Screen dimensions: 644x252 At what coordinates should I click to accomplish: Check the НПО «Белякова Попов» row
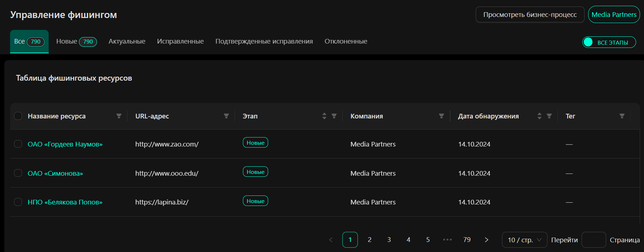(x=18, y=202)
